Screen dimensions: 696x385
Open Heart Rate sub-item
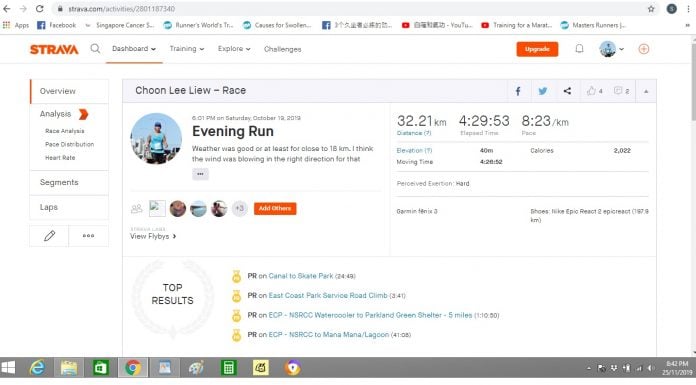[x=60, y=158]
